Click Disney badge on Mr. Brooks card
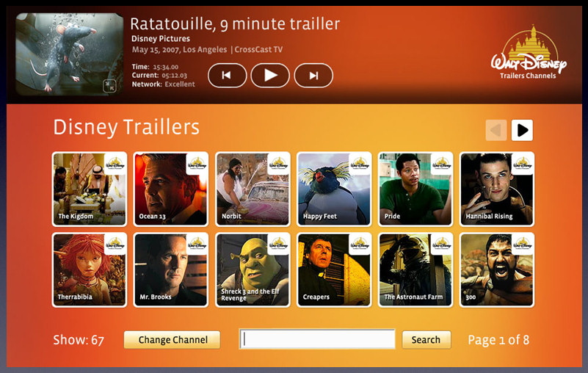Screen dimensions: 588x373 coord(197,245)
